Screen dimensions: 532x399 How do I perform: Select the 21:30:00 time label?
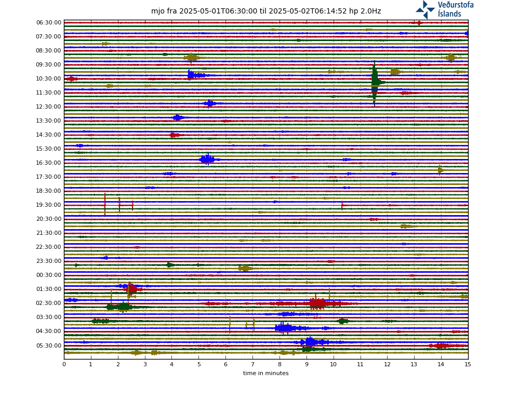click(x=49, y=233)
